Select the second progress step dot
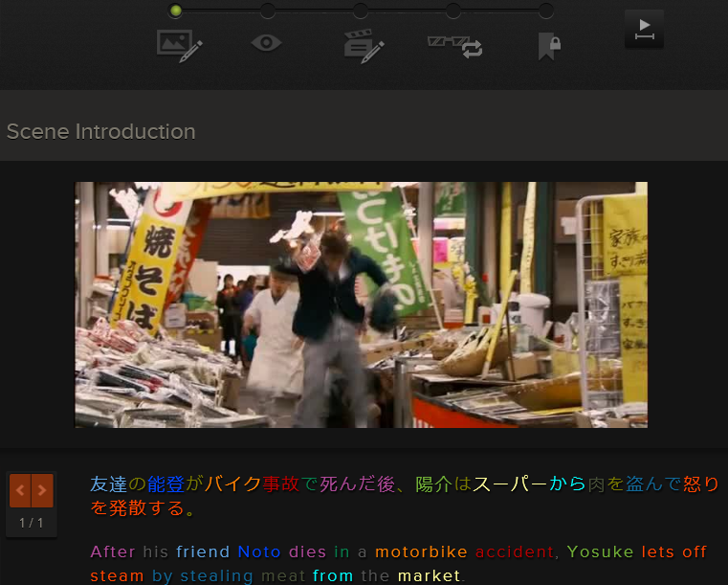 tap(268, 11)
